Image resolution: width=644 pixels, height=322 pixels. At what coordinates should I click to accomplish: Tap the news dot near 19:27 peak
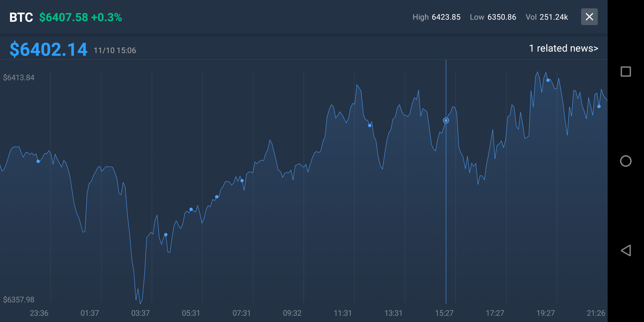[548, 80]
